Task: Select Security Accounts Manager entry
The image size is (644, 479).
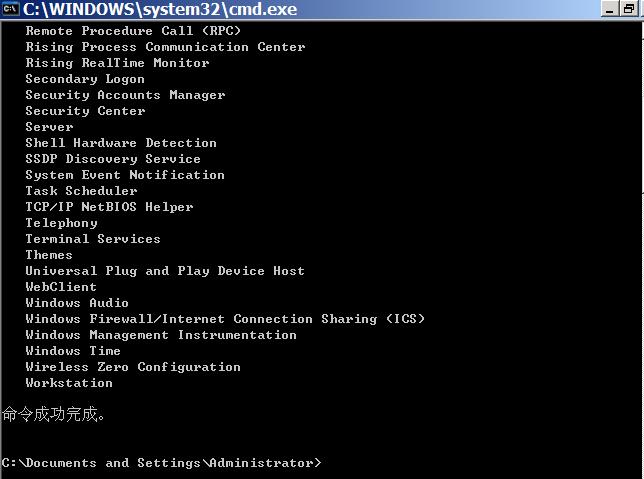Action: pos(125,95)
